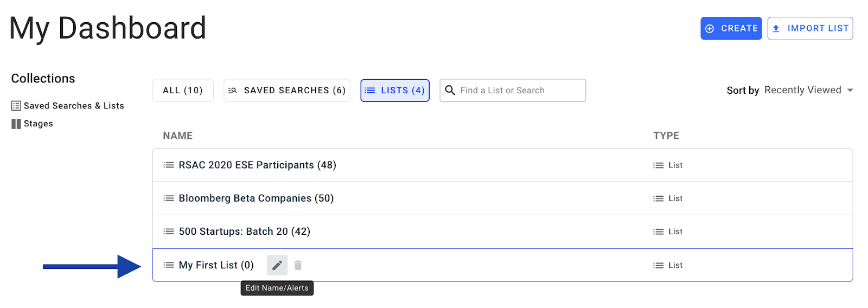This screenshot has height=308, width=868.
Task: Click the Saved Searches & Lists sidebar icon
Action: click(16, 106)
